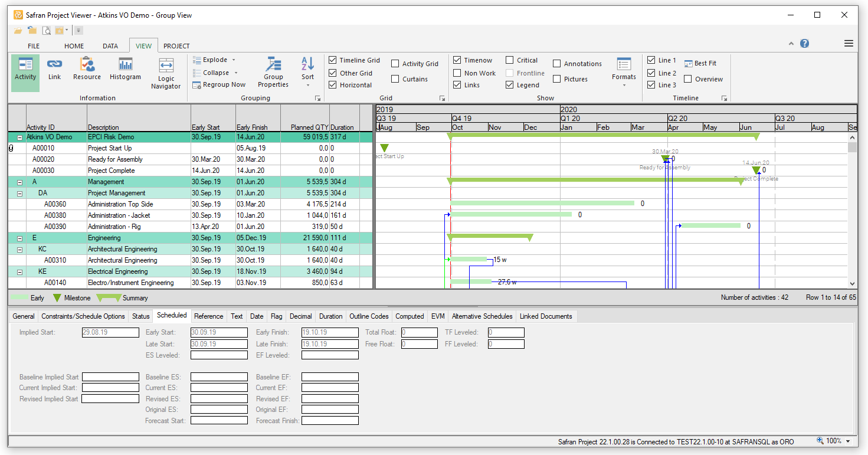Select the A00360 Administration Top Side row
The height and width of the screenshot is (455, 868).
click(x=190, y=204)
